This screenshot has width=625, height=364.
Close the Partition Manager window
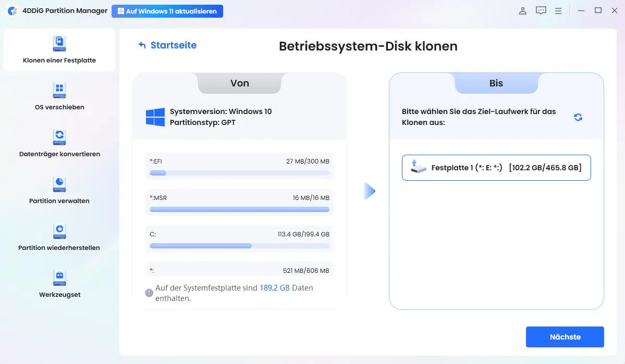(x=615, y=11)
